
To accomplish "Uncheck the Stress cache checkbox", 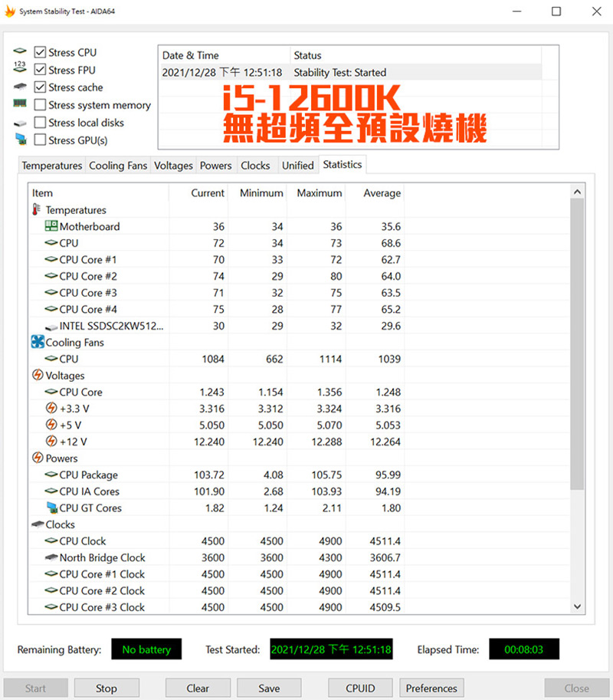I will pyautogui.click(x=40, y=87).
